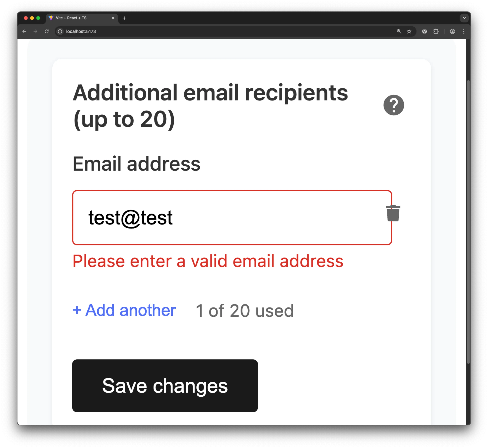Bookmark this page with the star icon
The width and height of the screenshot is (488, 448).
(x=409, y=31)
